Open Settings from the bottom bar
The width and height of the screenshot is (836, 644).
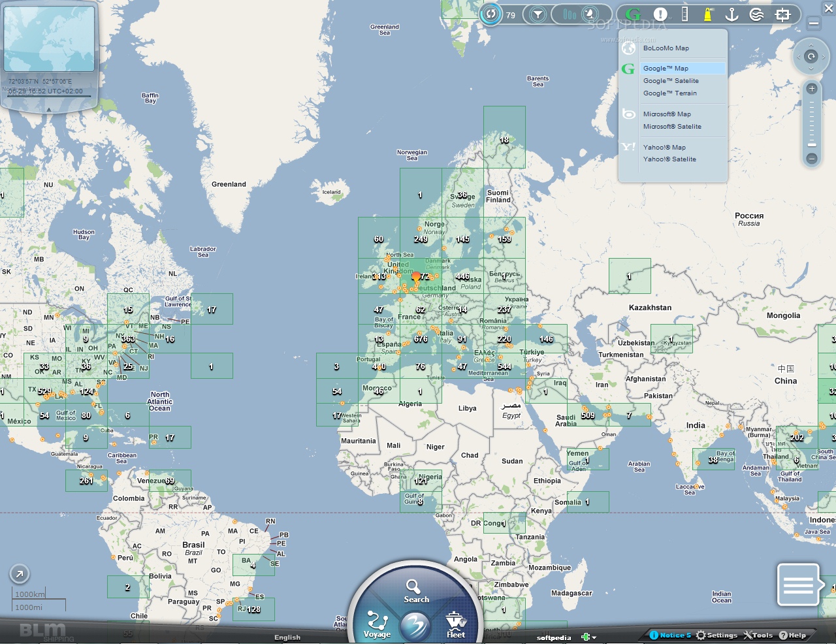pyautogui.click(x=716, y=635)
